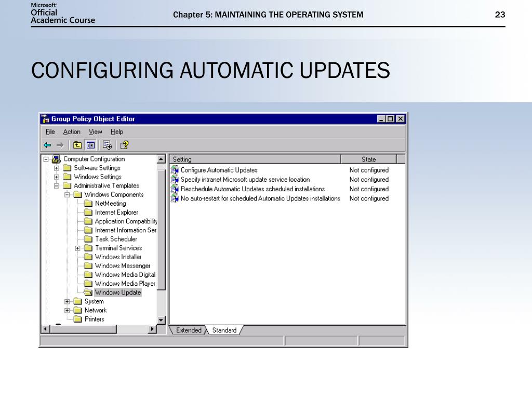532x399 pixels.
Task: Click the Internet Explorer folder icon
Action: [88, 212]
